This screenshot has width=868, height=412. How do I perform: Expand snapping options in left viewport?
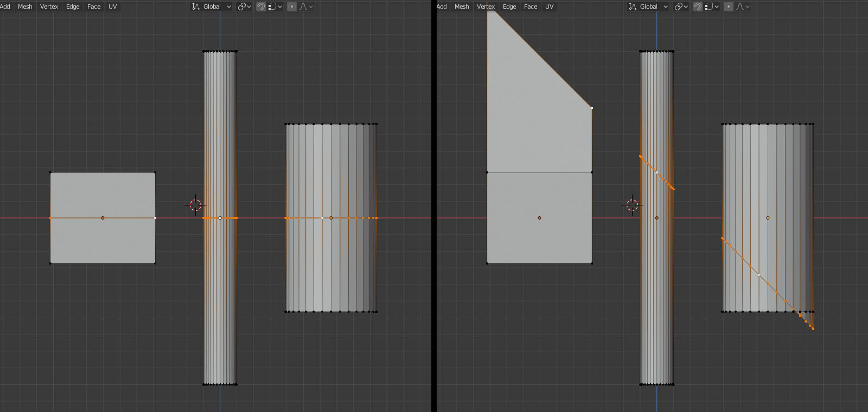(x=275, y=7)
